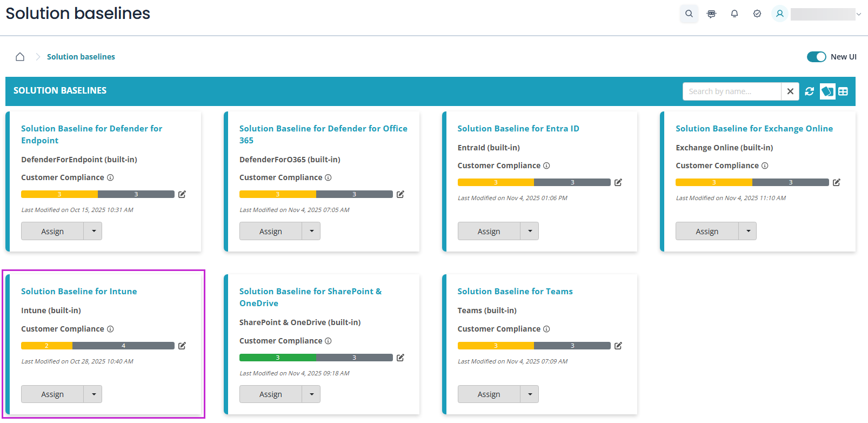This screenshot has width=868, height=423.
Task: Click the Customer Compliance info icon on Exchange Online
Action: [765, 166]
